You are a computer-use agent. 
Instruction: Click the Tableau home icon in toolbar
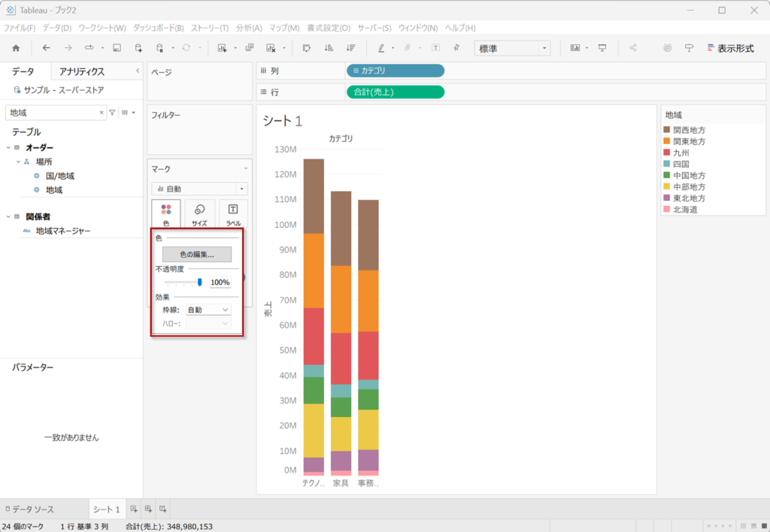16,48
